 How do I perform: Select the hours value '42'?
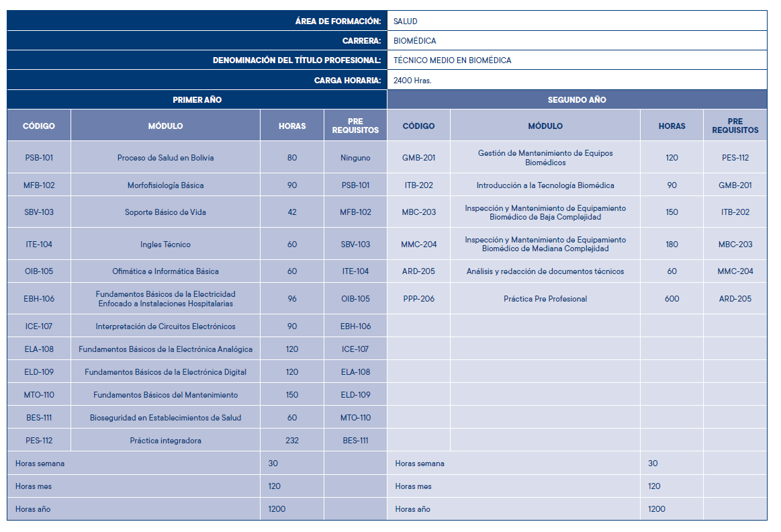point(292,212)
